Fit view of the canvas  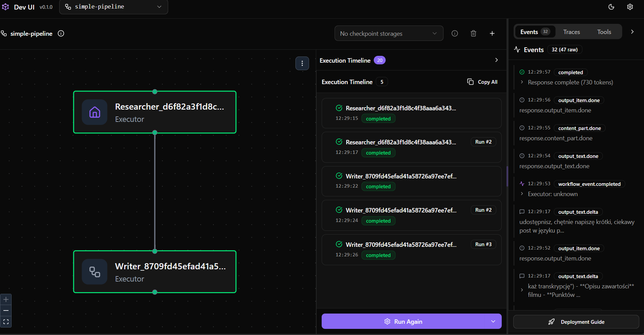(6, 322)
